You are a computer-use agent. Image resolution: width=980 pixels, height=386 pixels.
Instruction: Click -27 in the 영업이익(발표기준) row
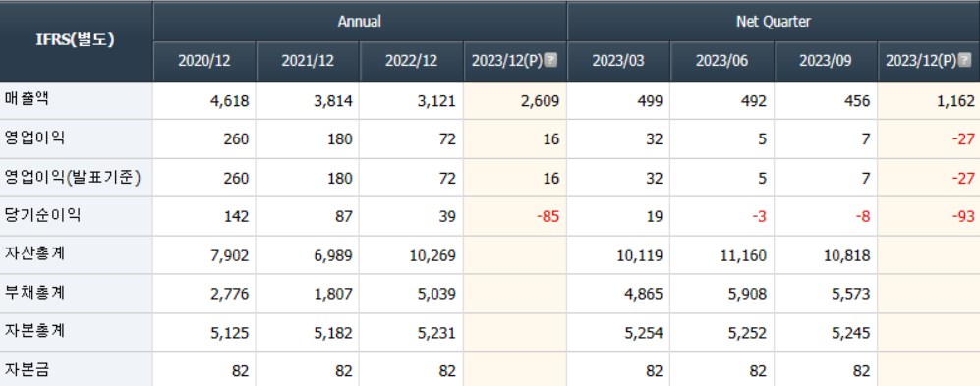963,178
